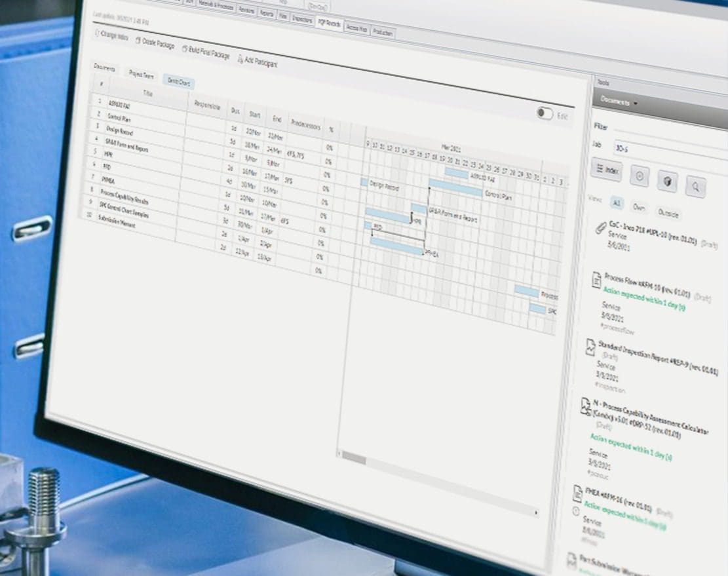
Task: Click the Start column header
Action: [254, 114]
